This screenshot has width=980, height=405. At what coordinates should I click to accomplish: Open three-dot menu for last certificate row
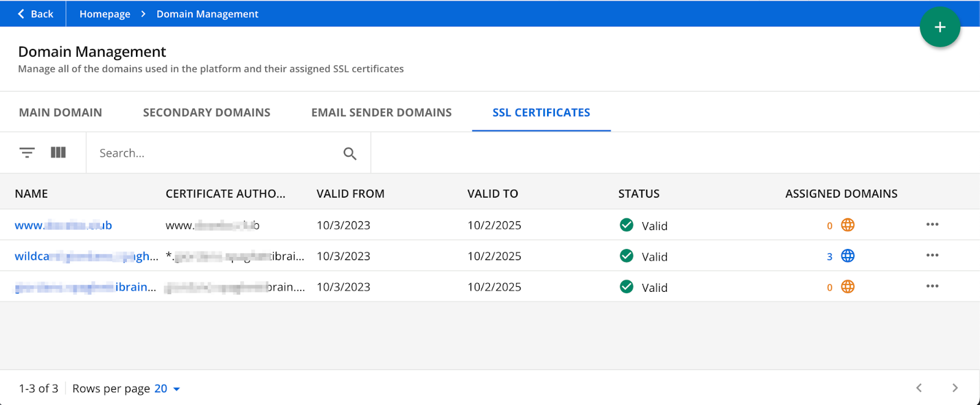pyautogui.click(x=932, y=286)
